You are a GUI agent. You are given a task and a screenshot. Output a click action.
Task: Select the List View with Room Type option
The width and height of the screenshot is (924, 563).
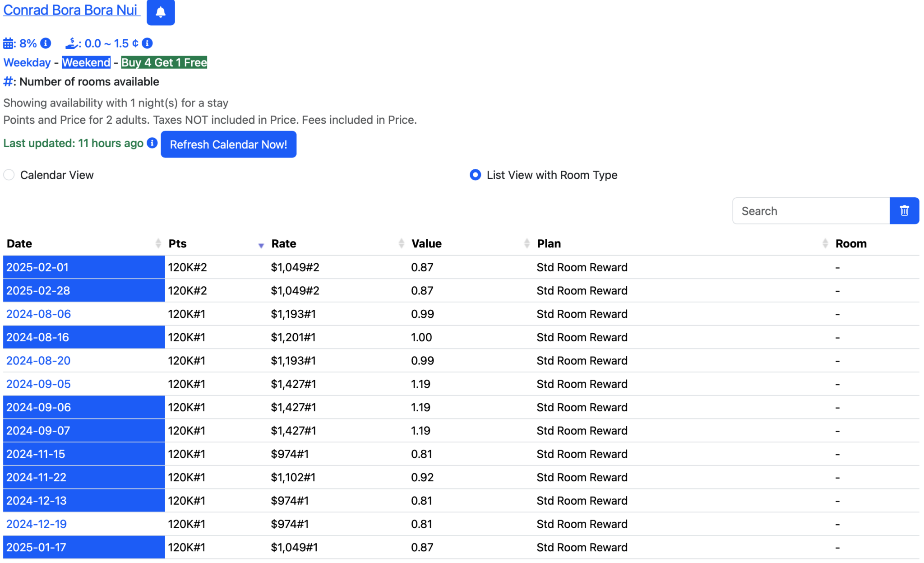[475, 175]
